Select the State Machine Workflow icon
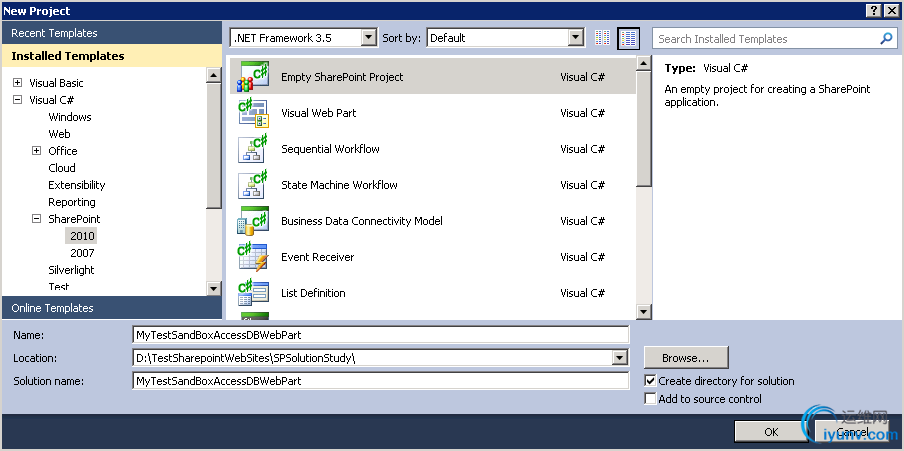This screenshot has height=451, width=904. coord(254,185)
